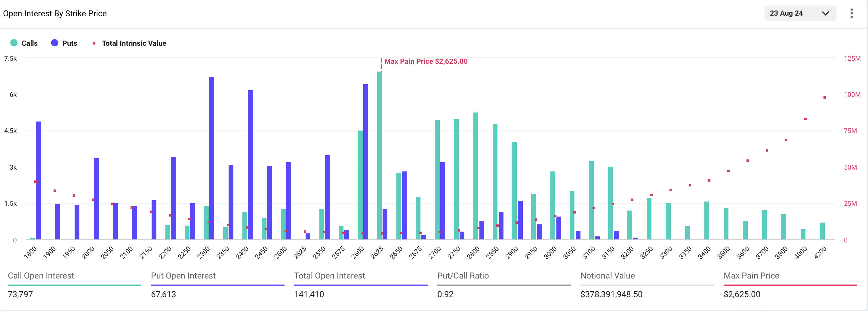Click the Notional Value amount $378,391,948.50

pyautogui.click(x=611, y=294)
